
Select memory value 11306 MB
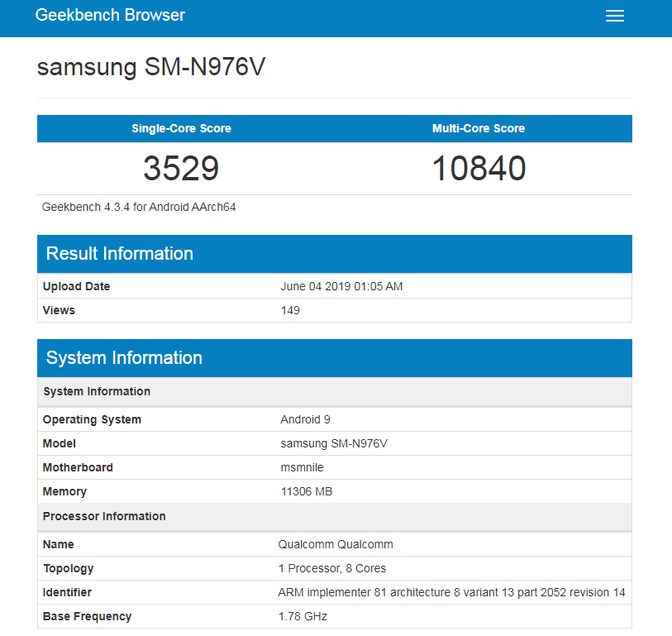tap(307, 491)
